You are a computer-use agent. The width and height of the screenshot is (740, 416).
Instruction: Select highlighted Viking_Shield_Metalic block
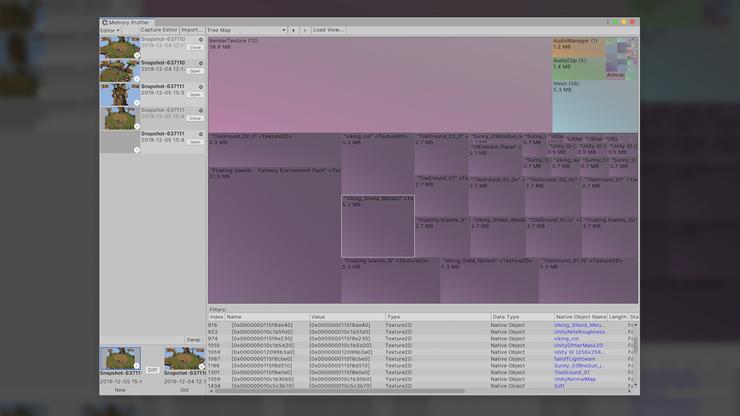click(378, 226)
